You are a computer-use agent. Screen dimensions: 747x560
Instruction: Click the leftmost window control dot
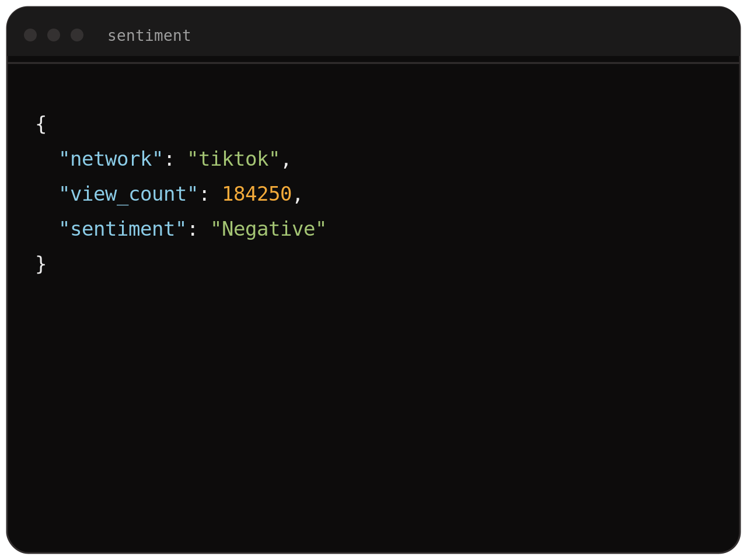(30, 35)
